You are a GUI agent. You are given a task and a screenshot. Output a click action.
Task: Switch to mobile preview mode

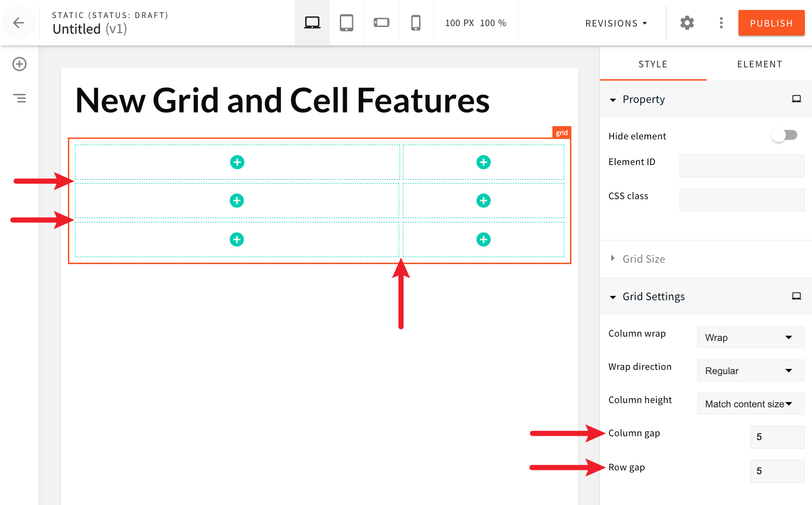(416, 22)
